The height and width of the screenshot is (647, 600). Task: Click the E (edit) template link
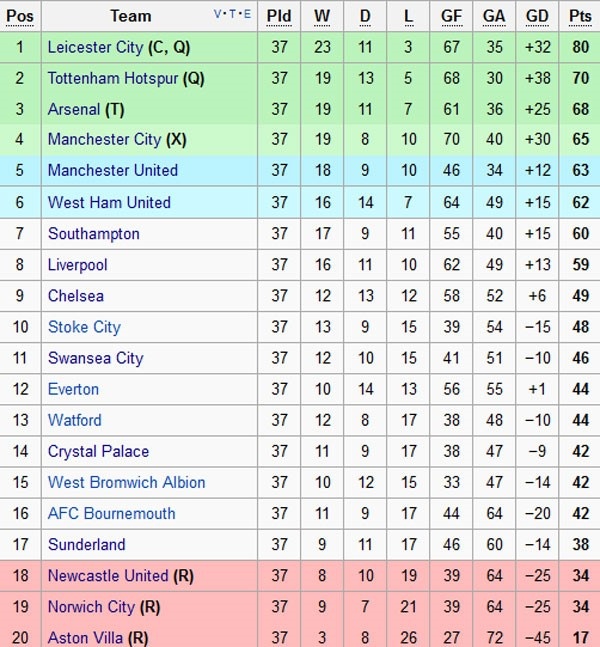point(247,15)
